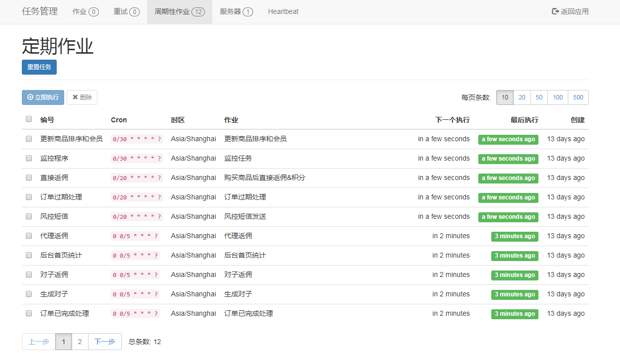
Task: Check the 订单过期处理 row checkbox
Action: [29, 197]
